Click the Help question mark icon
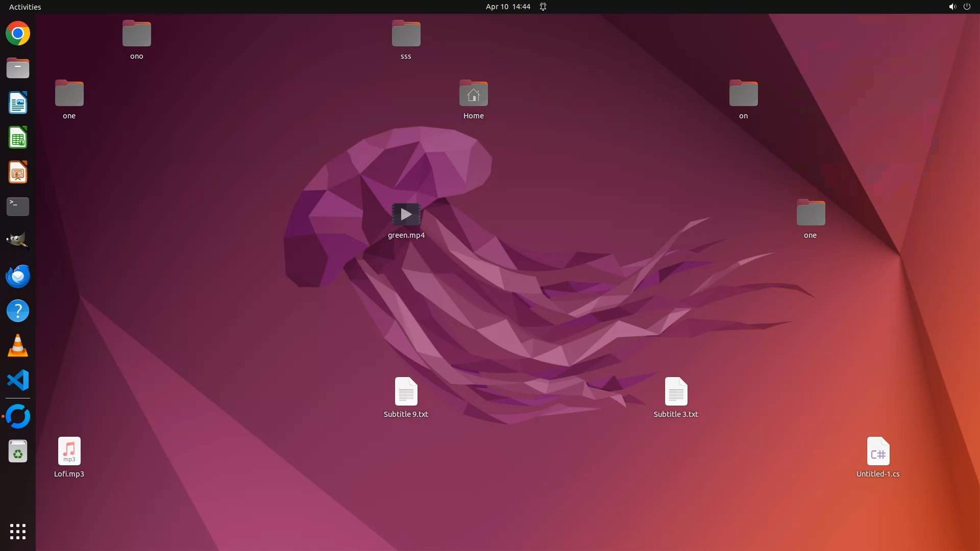The image size is (980, 551). (18, 311)
